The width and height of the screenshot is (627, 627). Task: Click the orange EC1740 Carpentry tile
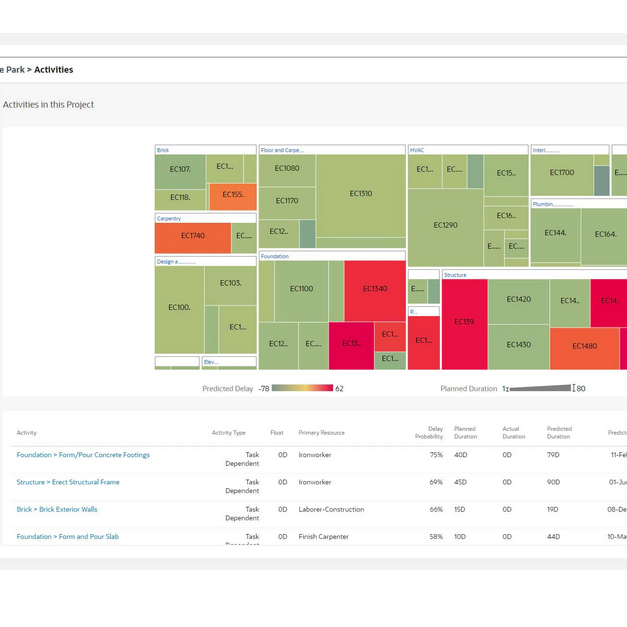point(192,237)
